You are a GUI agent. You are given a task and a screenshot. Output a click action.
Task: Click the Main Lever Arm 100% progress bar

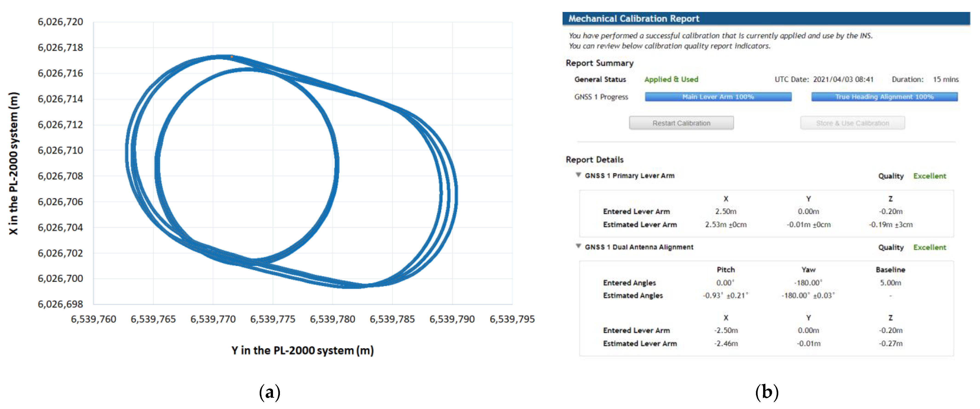click(x=718, y=97)
